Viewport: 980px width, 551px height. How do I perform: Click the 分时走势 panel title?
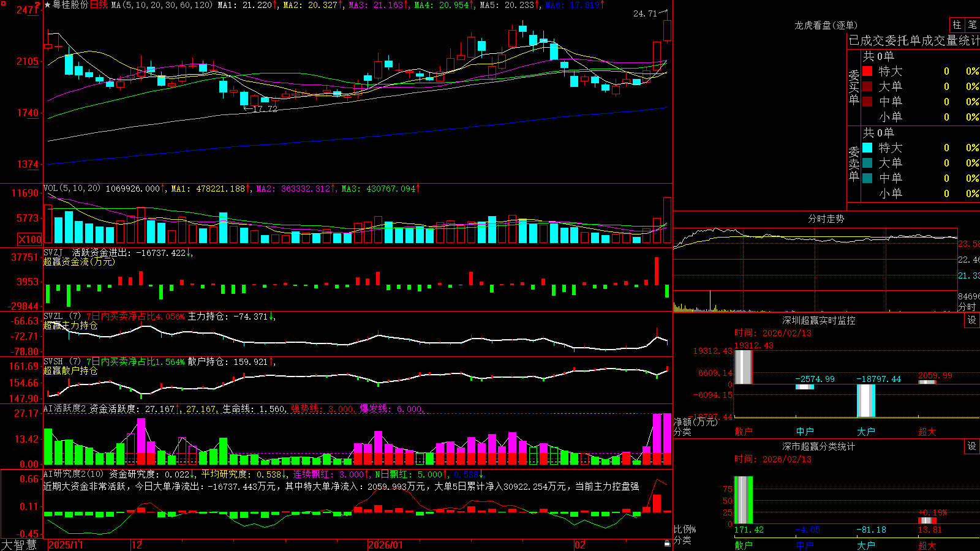click(826, 219)
